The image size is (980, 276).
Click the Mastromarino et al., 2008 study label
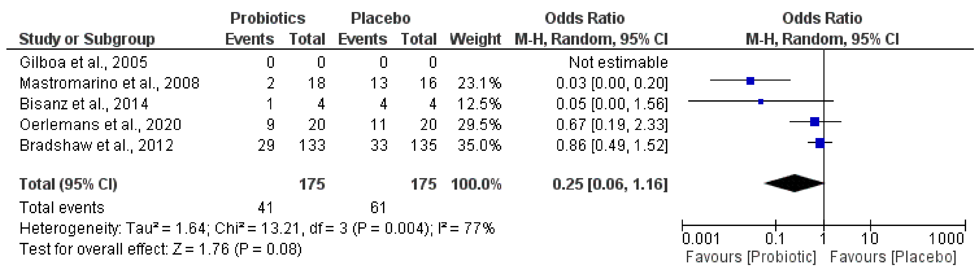[109, 83]
